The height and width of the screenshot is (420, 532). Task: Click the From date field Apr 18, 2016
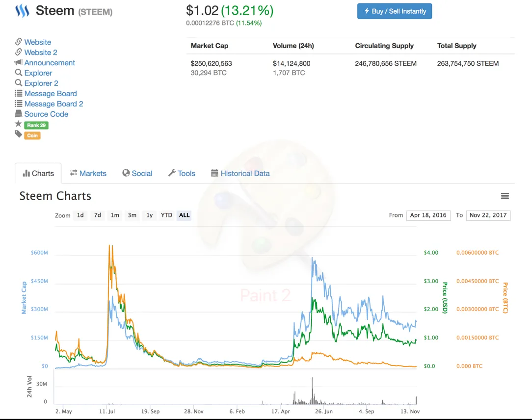coord(428,215)
